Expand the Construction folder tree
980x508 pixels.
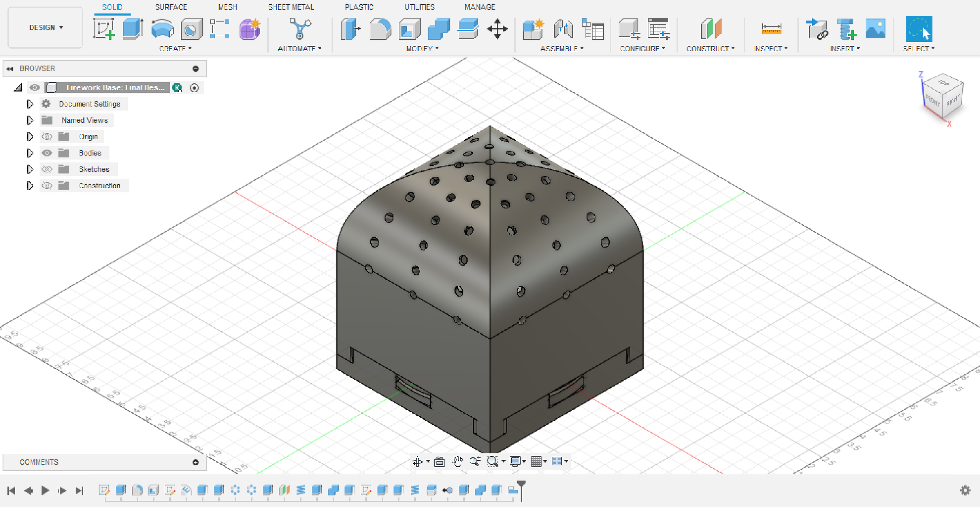[30, 186]
